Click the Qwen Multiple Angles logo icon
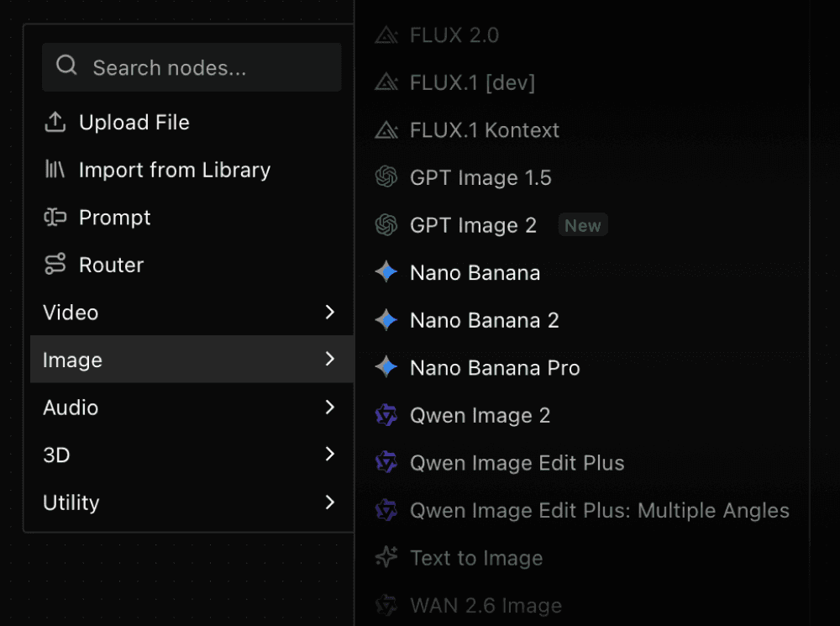840x626 pixels. 386,510
